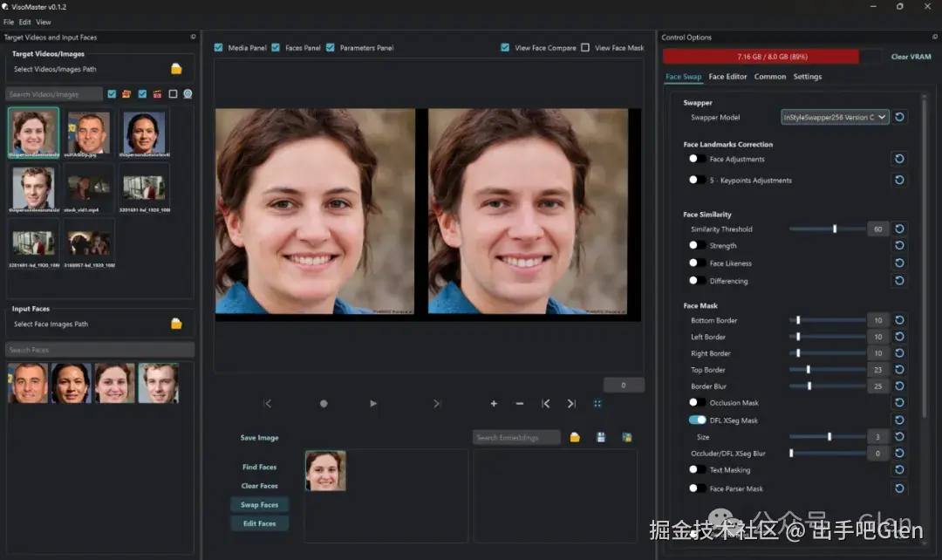
Task: Toggle the video filter checkbox
Action: [x=142, y=93]
